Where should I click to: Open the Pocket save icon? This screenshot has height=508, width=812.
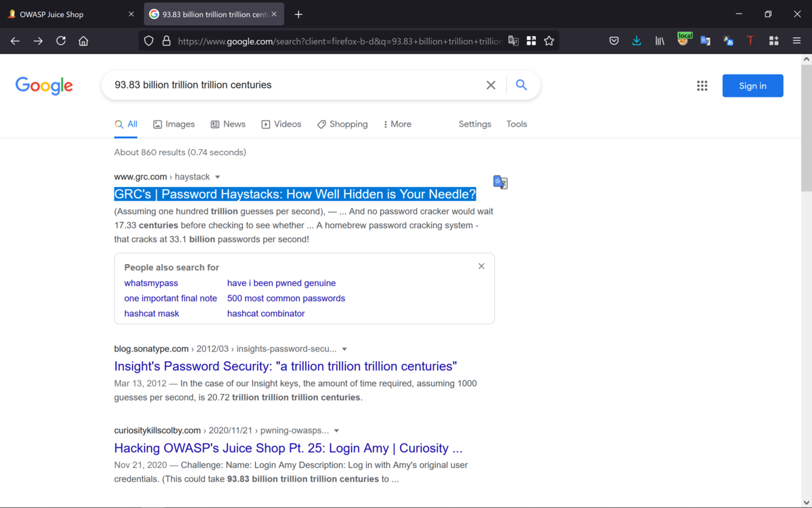[614, 41]
